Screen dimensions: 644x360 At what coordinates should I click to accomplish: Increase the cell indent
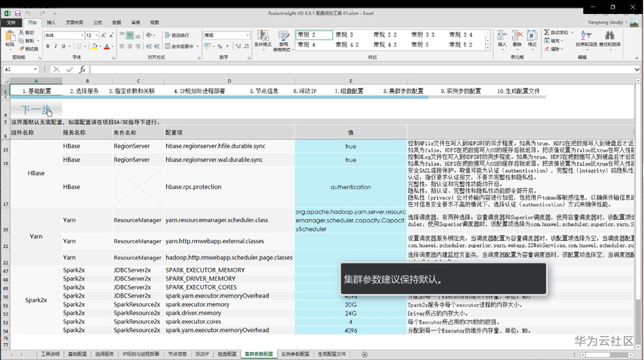coord(157,46)
